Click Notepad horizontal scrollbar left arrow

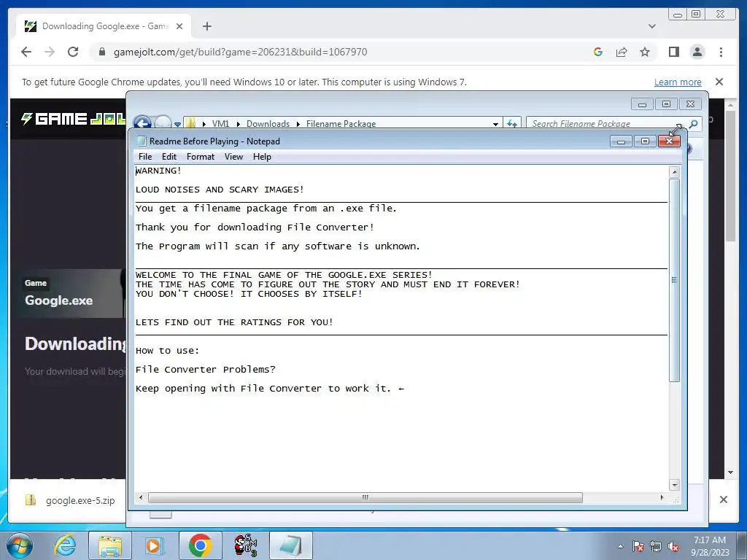[141, 497]
